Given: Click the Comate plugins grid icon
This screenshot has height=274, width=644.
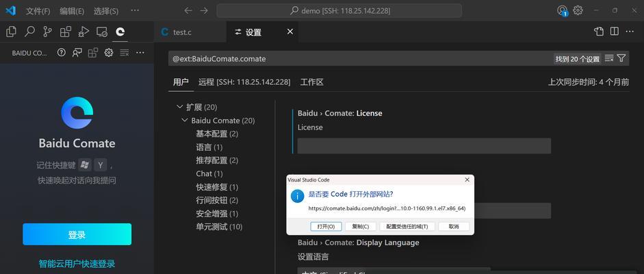Looking at the screenshot, I should point(93,52).
